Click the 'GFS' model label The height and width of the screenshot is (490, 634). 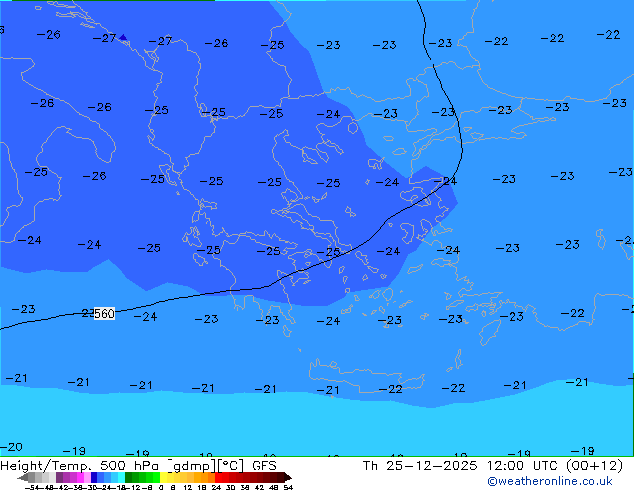tap(264, 466)
